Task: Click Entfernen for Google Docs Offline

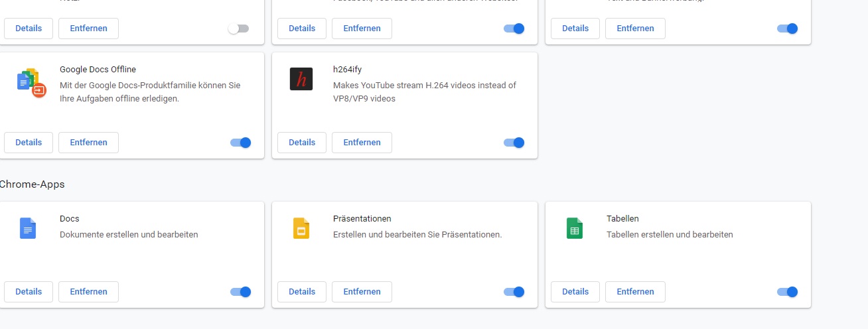Action: pyautogui.click(x=88, y=143)
